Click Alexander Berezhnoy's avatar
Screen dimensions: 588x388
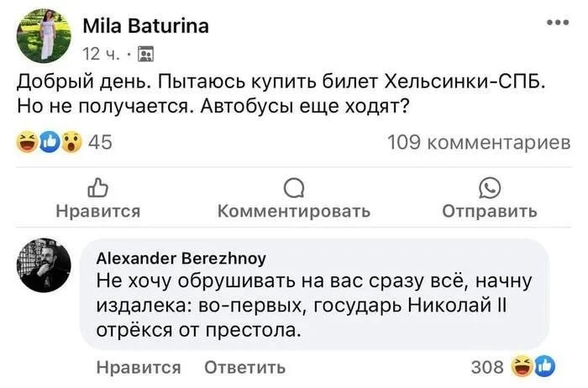44,264
